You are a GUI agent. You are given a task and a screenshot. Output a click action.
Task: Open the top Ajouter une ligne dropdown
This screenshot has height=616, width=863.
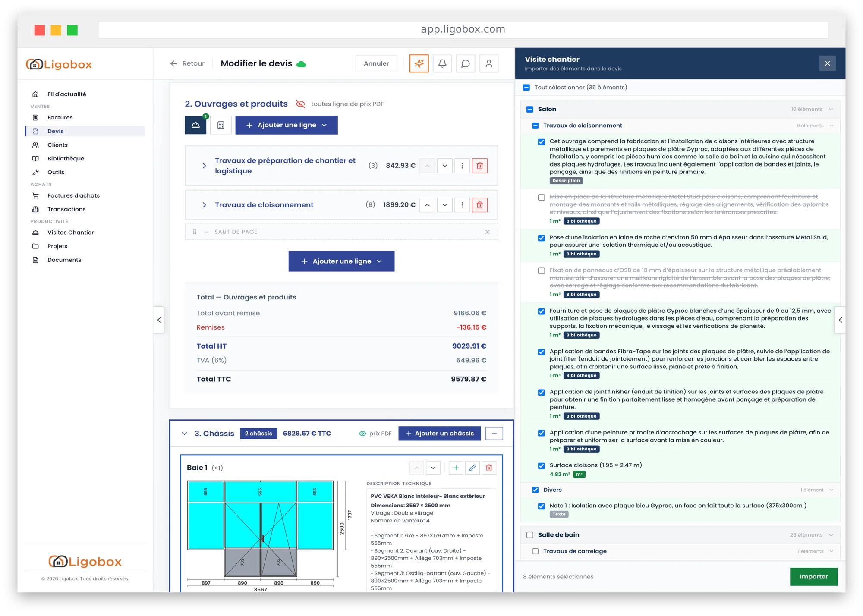287,125
